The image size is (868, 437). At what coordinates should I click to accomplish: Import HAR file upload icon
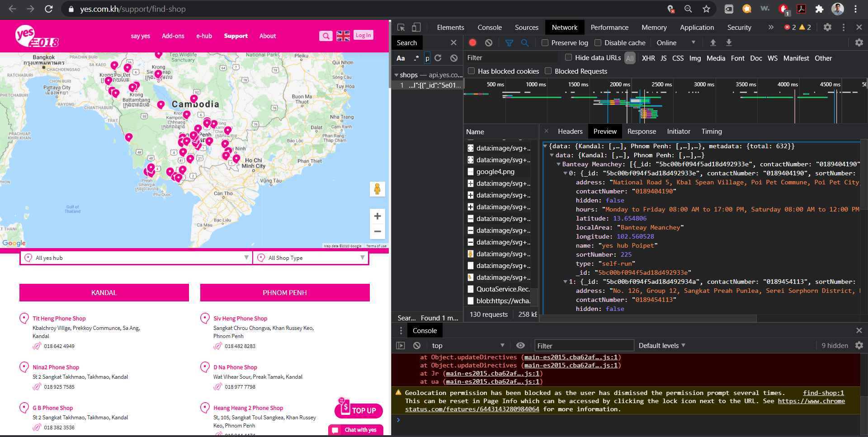coord(713,42)
